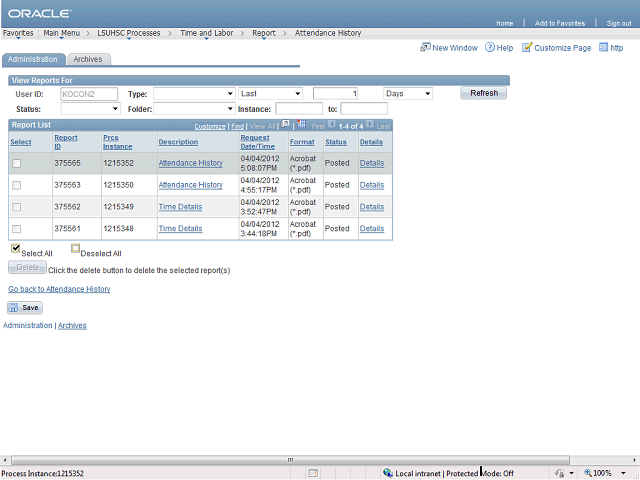This screenshot has height=480, width=640.
Task: Show next rows arrow in Report List
Action: tap(369, 124)
